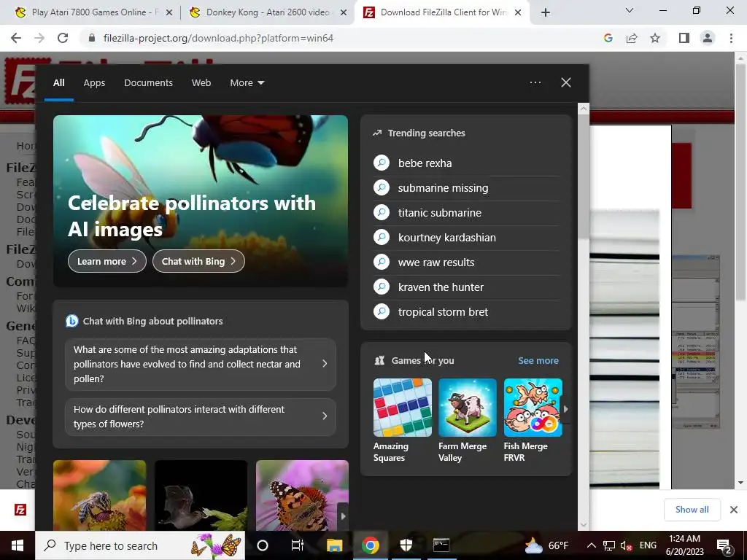This screenshot has width=747, height=560.
Task: Close the Windows search panel
Action: (x=566, y=82)
